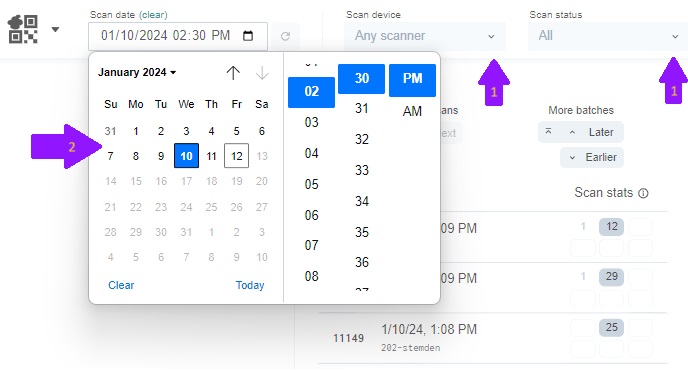The width and height of the screenshot is (688, 370).
Task: Go to previous month with the up arrow
Action: pyautogui.click(x=233, y=72)
